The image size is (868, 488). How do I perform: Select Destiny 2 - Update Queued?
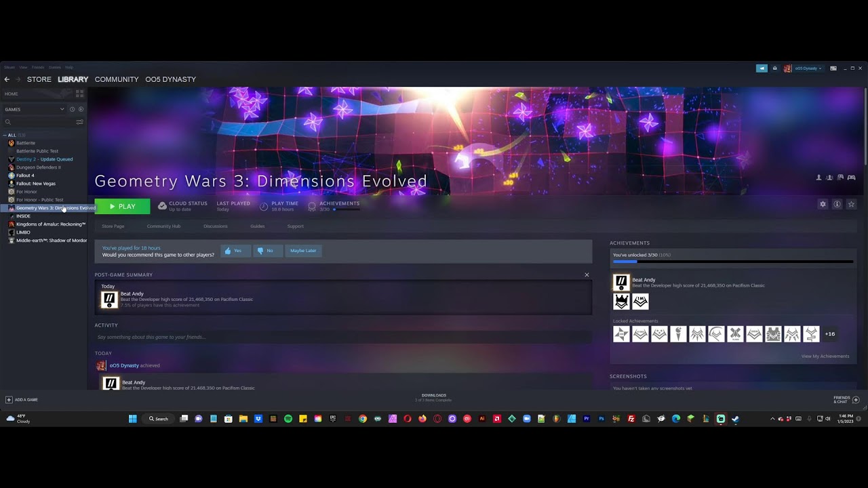pyautogui.click(x=44, y=159)
